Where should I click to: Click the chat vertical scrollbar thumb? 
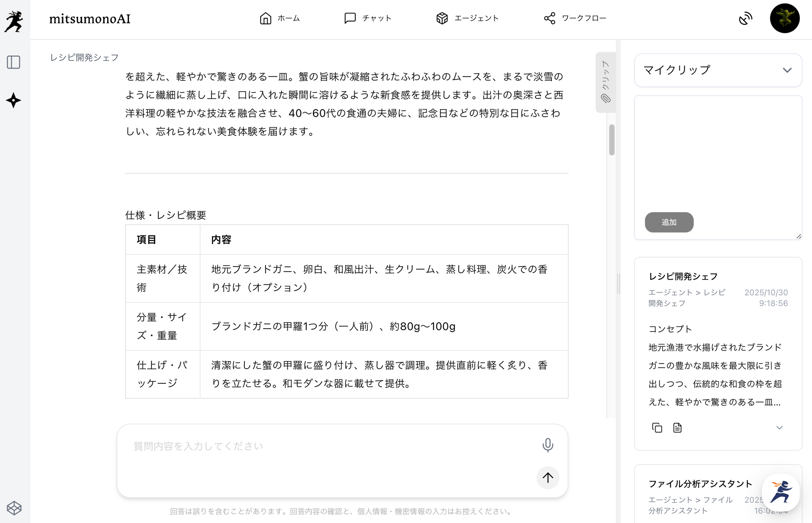tap(612, 140)
